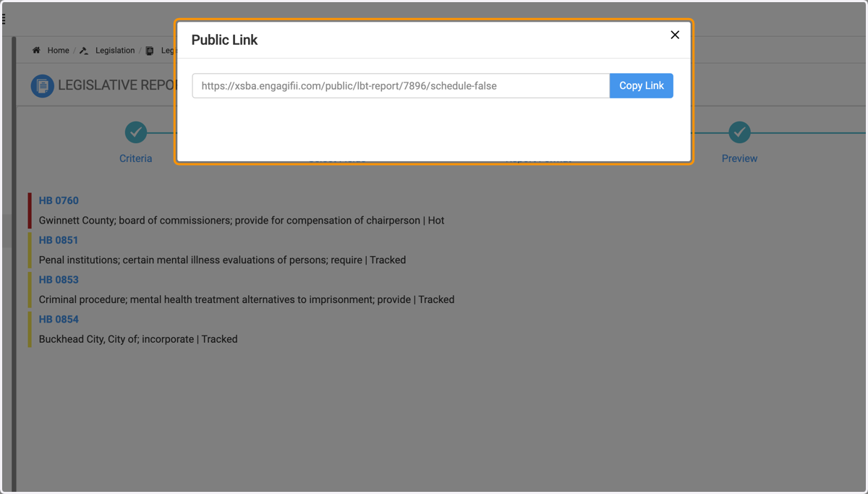Viewport: 868px width, 494px height.
Task: Open the HB 0760 bill link
Action: pos(59,200)
